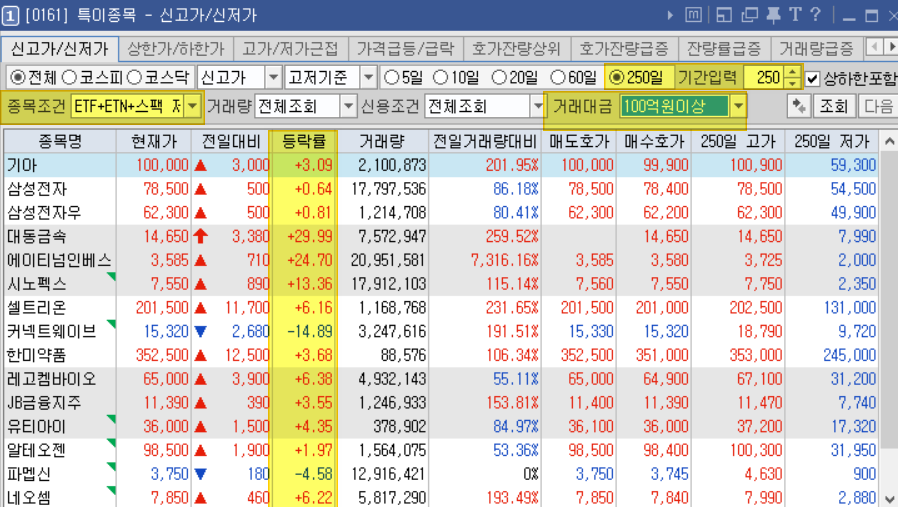
Task: Expand the 종목조건 ETF+ETN+스팩 dropdown
Action: coord(193,107)
